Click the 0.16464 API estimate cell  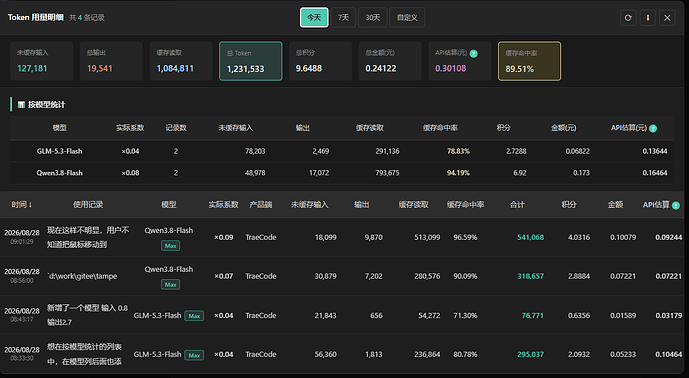pyautogui.click(x=655, y=173)
